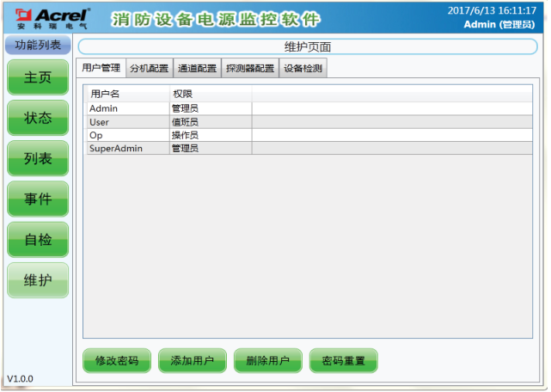Switch to the 设备检测 tab
The image size is (551, 392).
(x=303, y=68)
